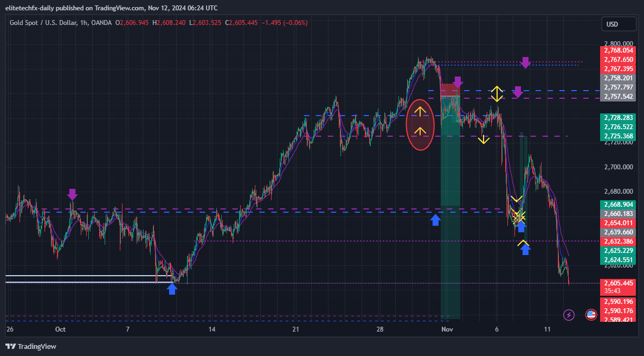The width and height of the screenshot is (644, 356).
Task: Click the green price label 2,625.229
Action: (618, 251)
